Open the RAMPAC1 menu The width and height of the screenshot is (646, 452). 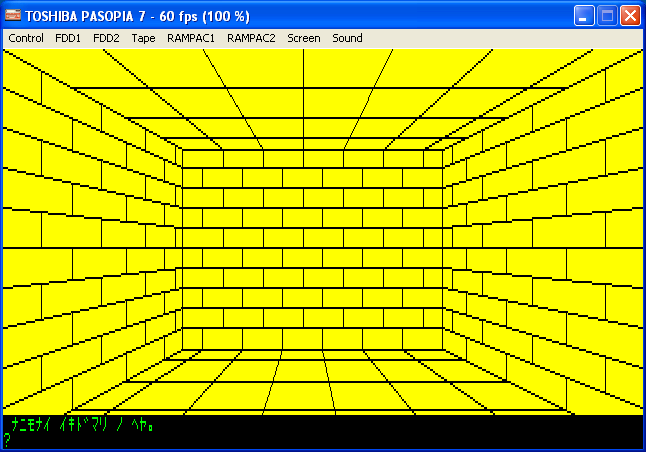[191, 38]
